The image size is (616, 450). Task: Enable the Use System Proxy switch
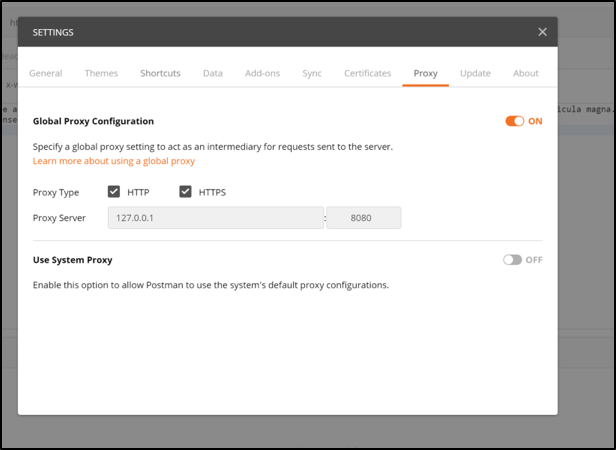[x=512, y=259]
